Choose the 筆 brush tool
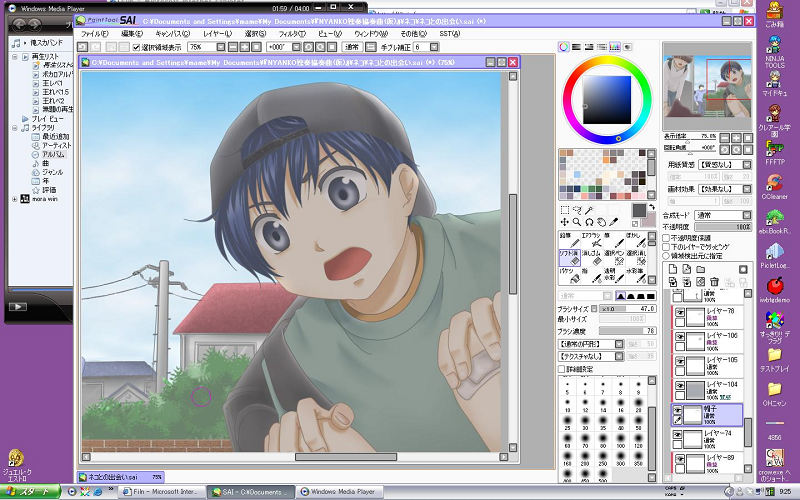 tap(614, 240)
